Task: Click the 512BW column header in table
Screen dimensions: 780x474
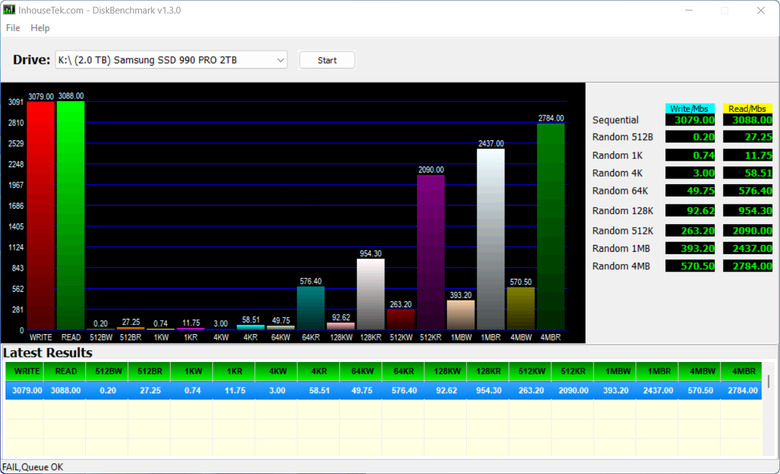Action: tap(108, 372)
